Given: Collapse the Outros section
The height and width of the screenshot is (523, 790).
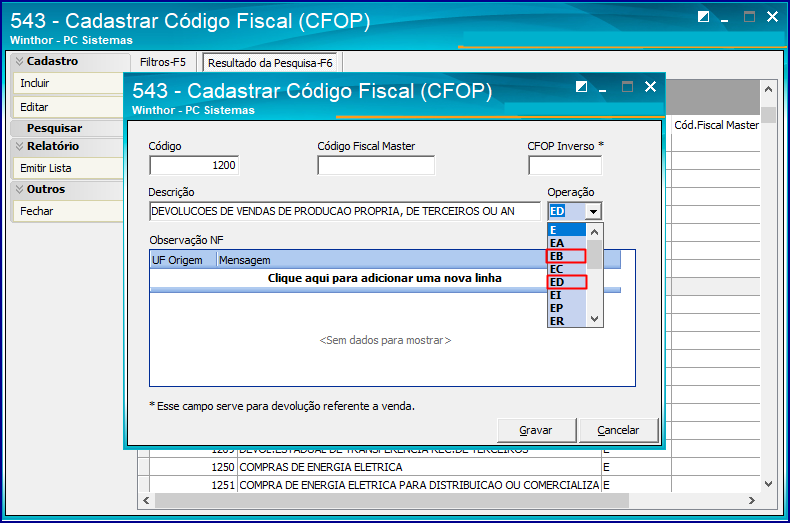Looking at the screenshot, I should (x=19, y=189).
